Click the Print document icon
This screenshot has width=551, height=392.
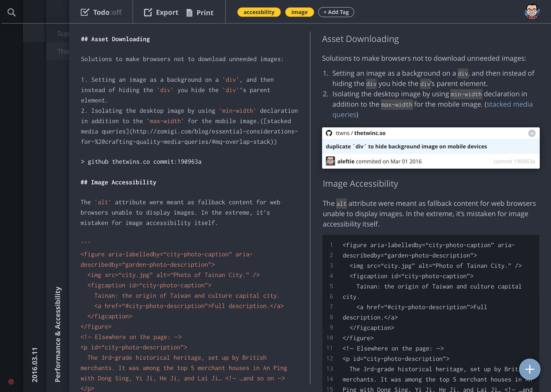click(x=189, y=13)
